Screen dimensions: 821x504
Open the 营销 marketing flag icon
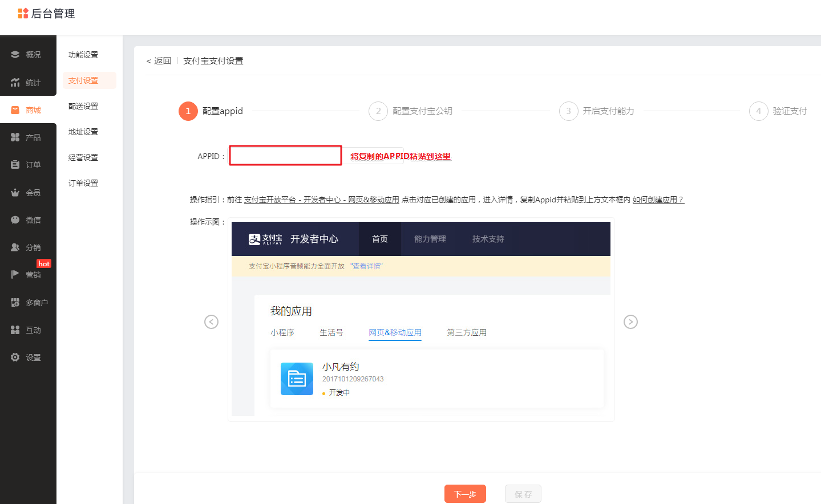click(x=15, y=275)
